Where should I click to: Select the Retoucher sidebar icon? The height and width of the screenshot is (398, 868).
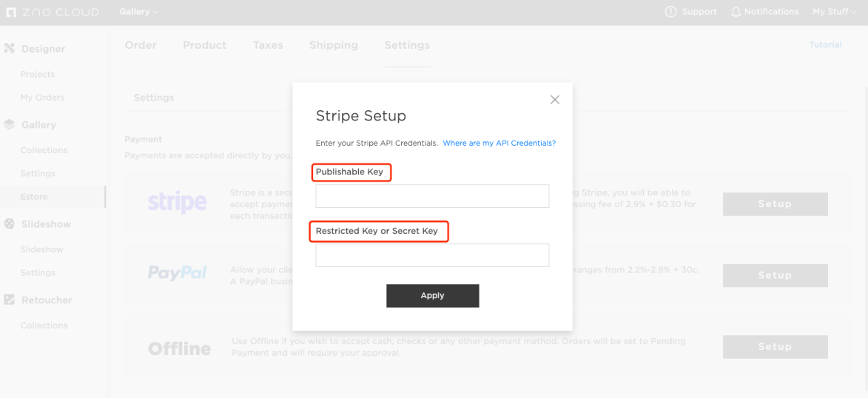pos(10,300)
